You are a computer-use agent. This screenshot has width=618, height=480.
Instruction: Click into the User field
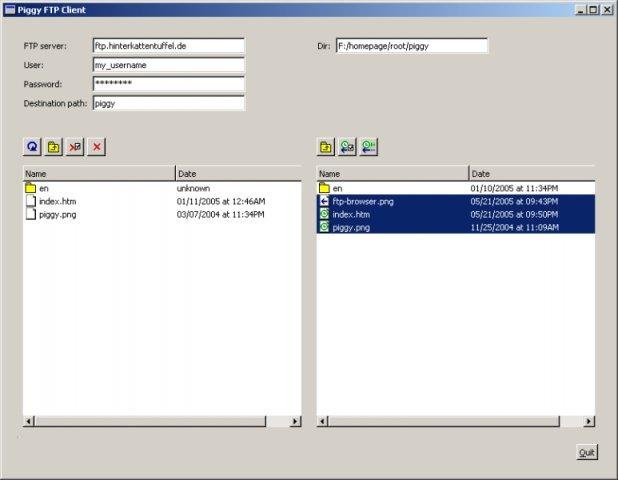[x=169, y=65]
